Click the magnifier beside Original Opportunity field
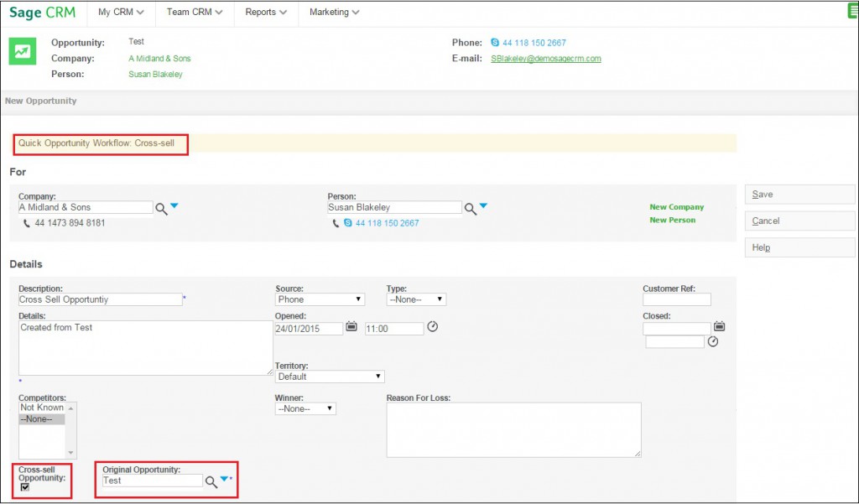 point(211,481)
